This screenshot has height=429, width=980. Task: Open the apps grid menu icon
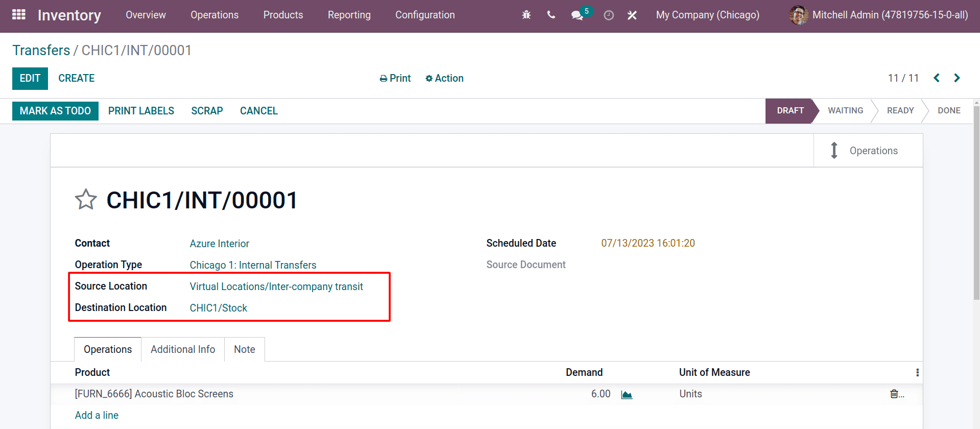tap(19, 15)
